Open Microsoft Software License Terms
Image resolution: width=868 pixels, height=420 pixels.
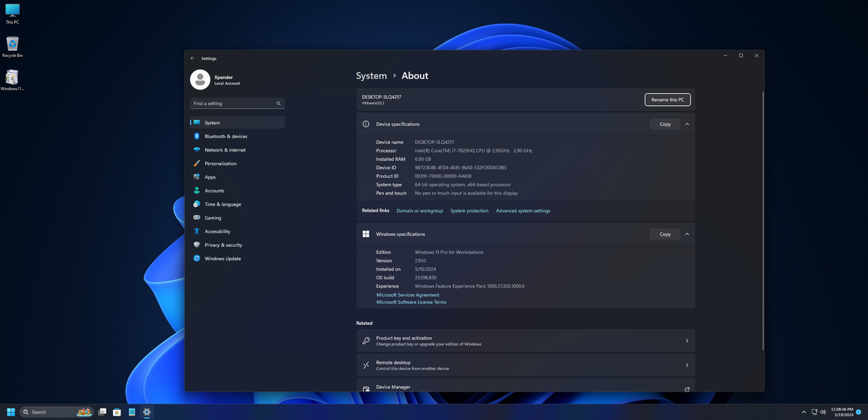pyautogui.click(x=412, y=302)
